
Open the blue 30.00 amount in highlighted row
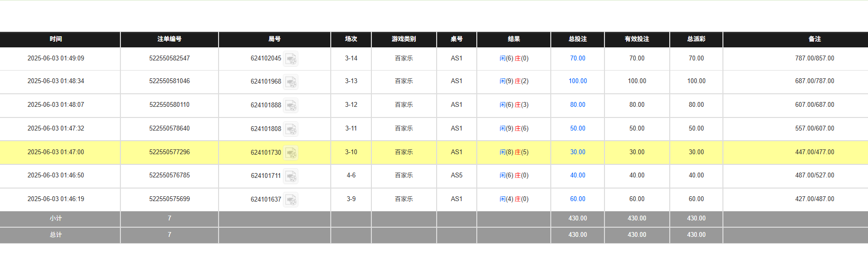pos(577,152)
